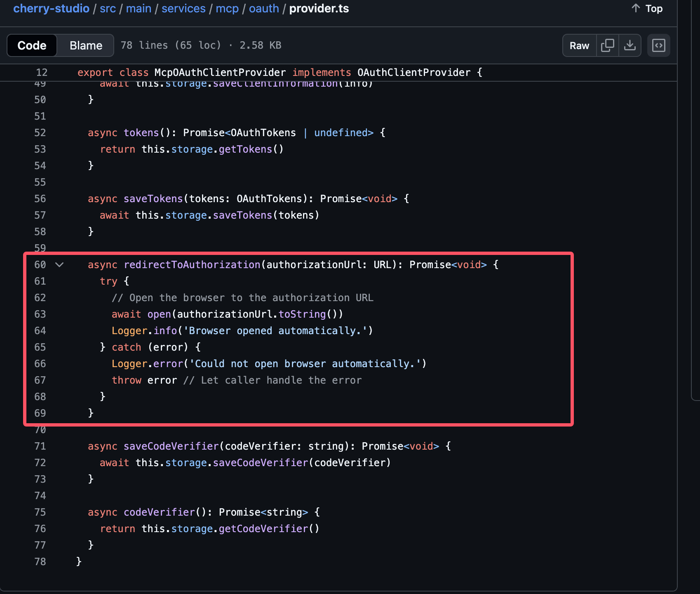Image resolution: width=700 pixels, height=594 pixels.
Task: Jump to Top of file
Action: pyautogui.click(x=647, y=9)
